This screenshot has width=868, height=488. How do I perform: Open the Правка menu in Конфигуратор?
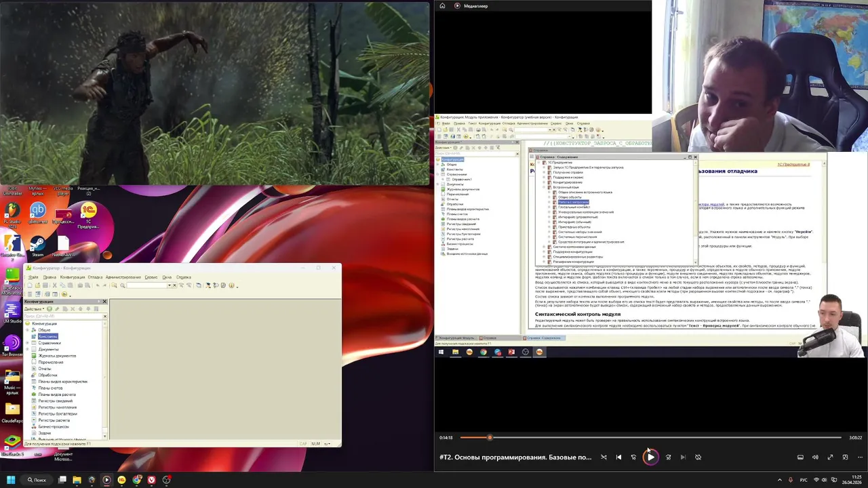pyautogui.click(x=50, y=277)
